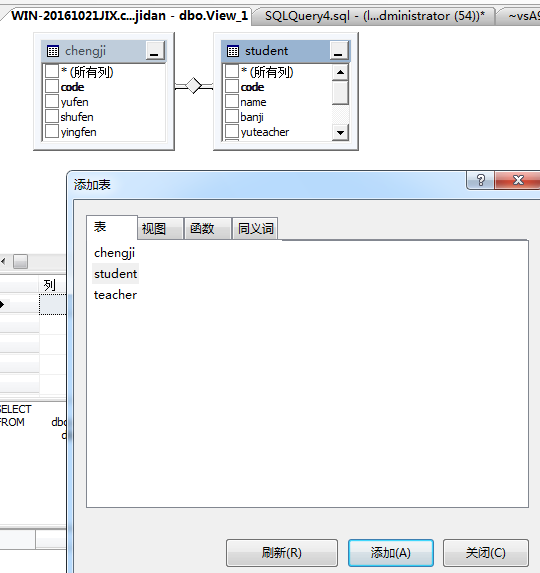Check the code column in chengji table
Viewport: 540px width, 573px height.
pos(52,87)
